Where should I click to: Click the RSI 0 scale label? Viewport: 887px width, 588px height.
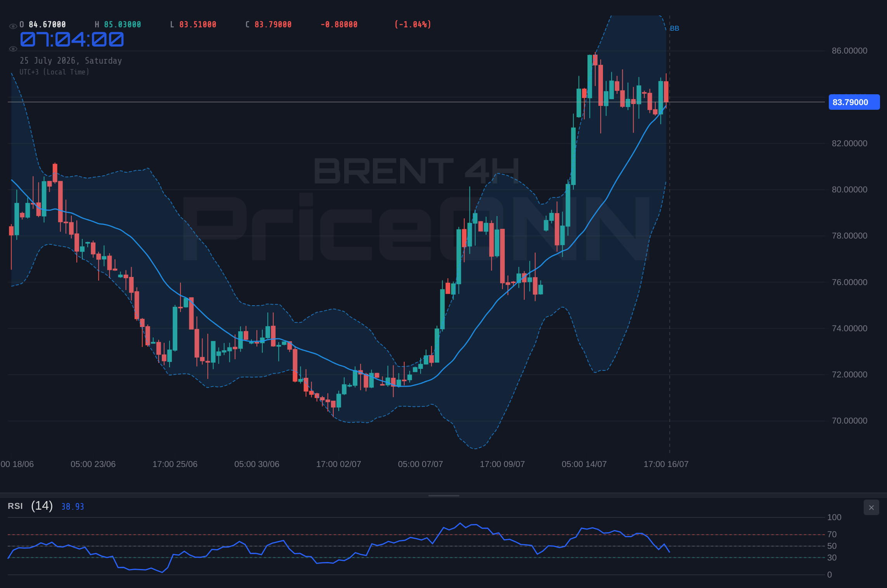click(x=830, y=575)
